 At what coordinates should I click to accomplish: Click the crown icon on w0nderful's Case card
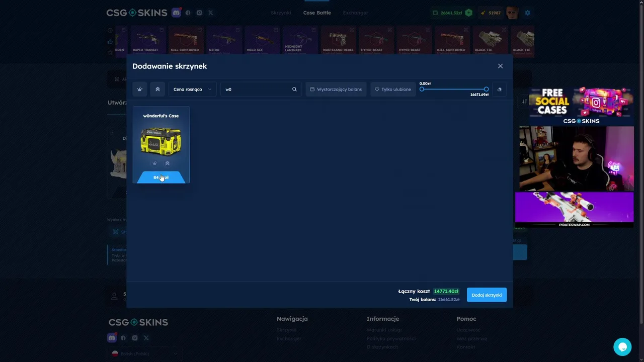154,163
